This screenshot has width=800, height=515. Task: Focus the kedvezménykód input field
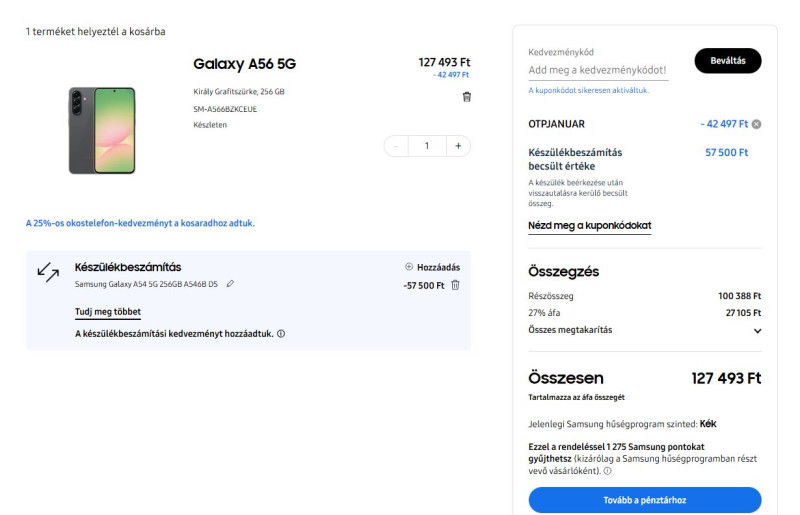click(x=598, y=70)
